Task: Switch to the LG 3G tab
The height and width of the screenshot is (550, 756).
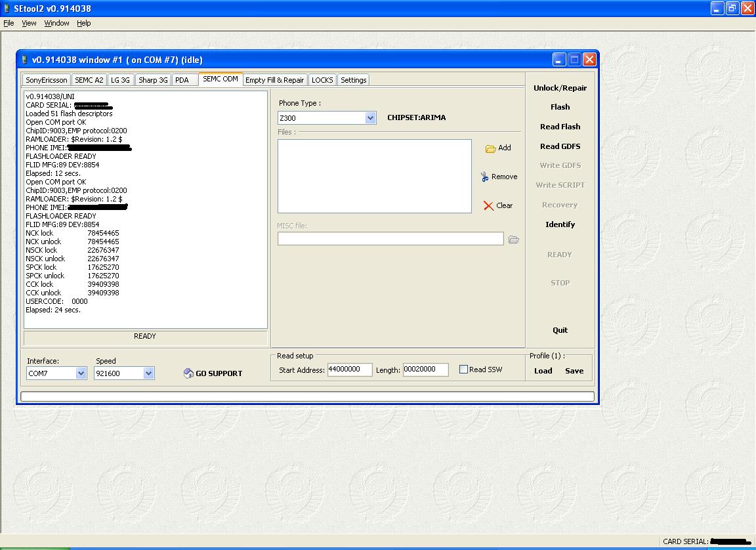Action: pos(121,80)
